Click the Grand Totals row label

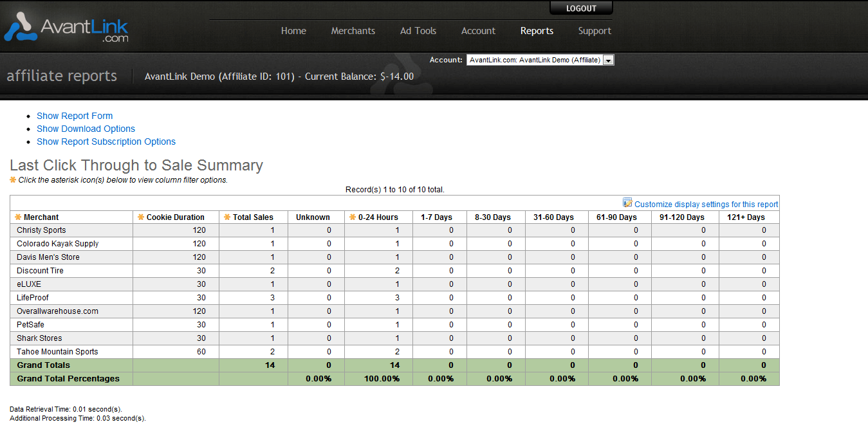tap(44, 365)
